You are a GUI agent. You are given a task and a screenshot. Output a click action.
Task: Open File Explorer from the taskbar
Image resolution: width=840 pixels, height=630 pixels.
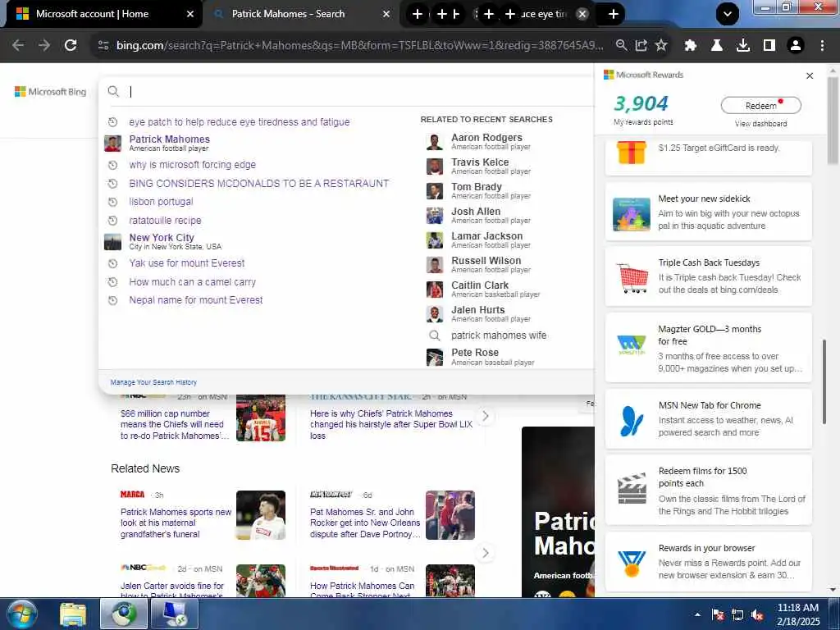point(73,614)
